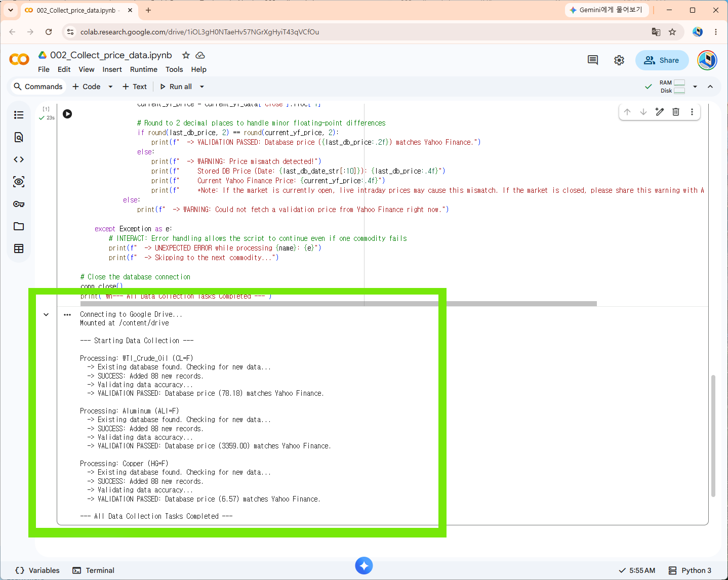Open the Table of contents sidebar panel
The image size is (728, 580).
pos(19,115)
